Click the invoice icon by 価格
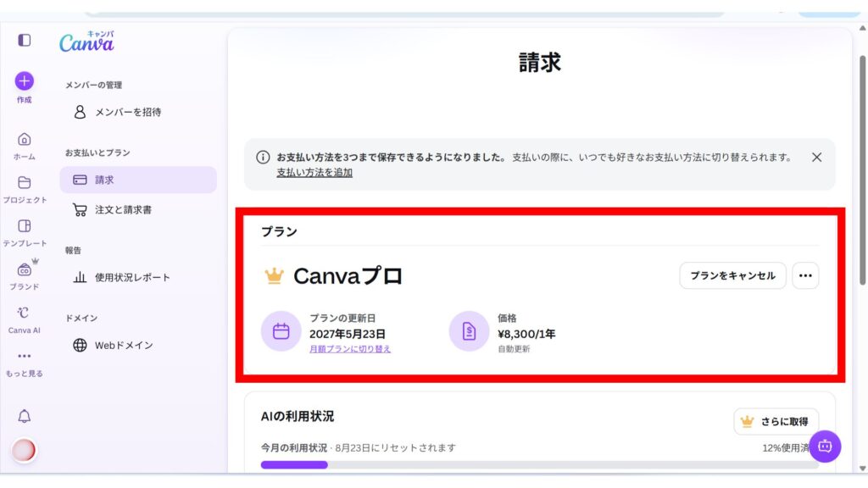868x488 pixels. (x=469, y=331)
